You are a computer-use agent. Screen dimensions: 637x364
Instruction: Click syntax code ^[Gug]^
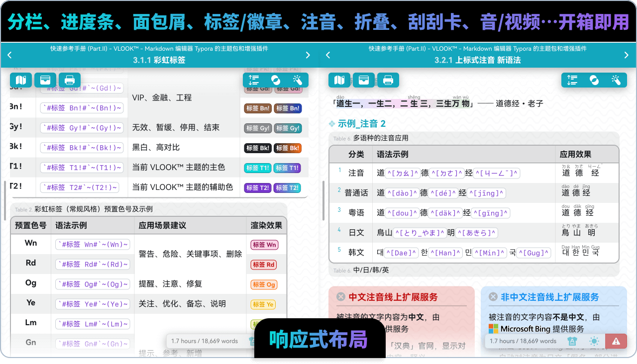(534, 253)
